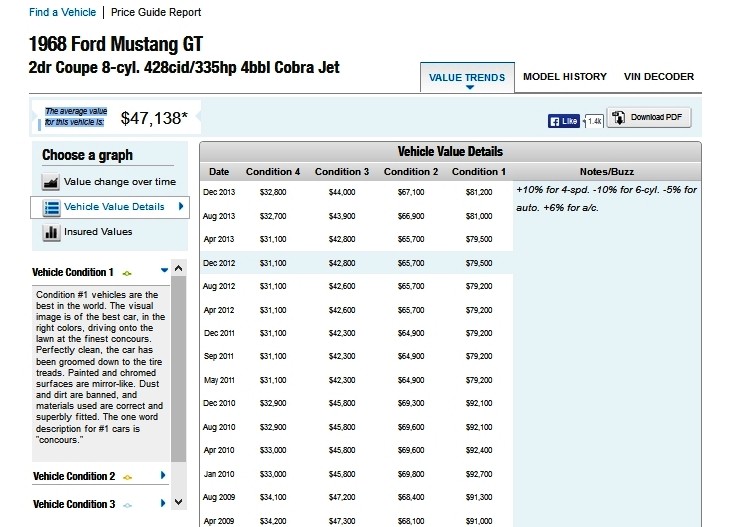Click the Insured Values bar chart icon
This screenshot has height=527, width=736.
[x=51, y=232]
